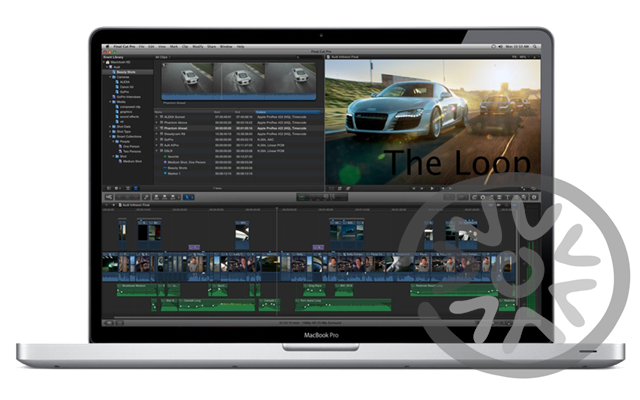Open the Enhancements pop-up menu

[449, 197]
